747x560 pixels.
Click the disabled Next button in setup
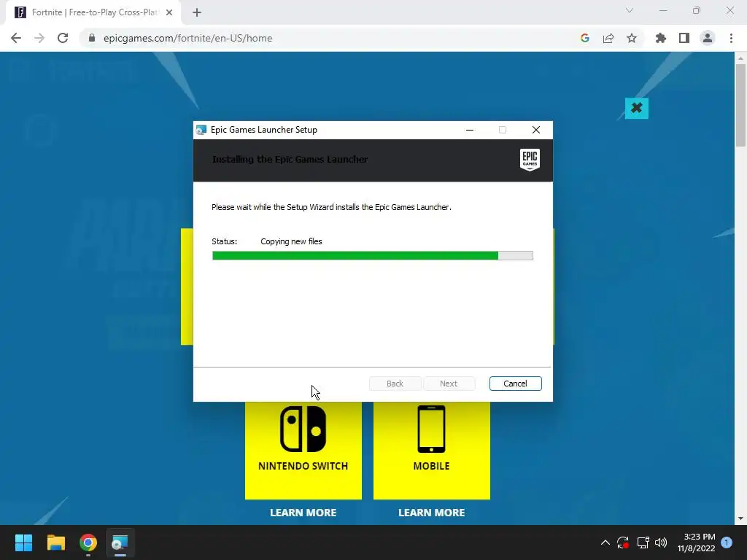[x=449, y=384]
